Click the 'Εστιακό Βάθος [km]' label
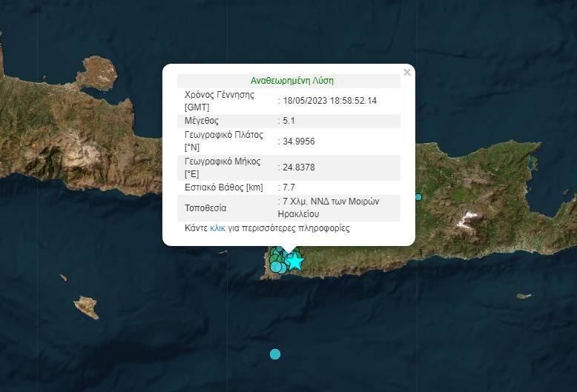Screen dimensions: 577x392 tap(223, 188)
